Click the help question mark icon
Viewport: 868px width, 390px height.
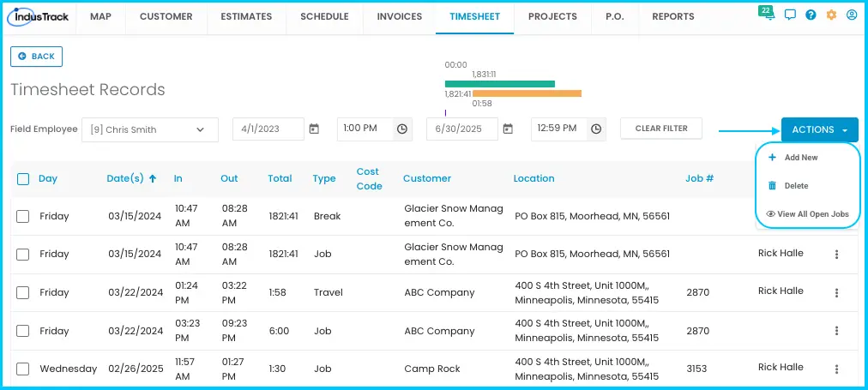(811, 15)
